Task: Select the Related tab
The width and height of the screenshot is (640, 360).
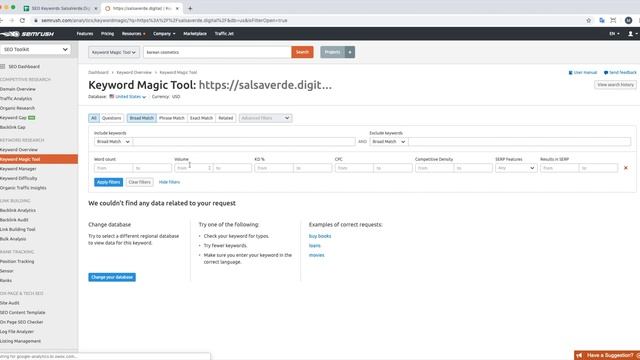Action: [x=225, y=118]
